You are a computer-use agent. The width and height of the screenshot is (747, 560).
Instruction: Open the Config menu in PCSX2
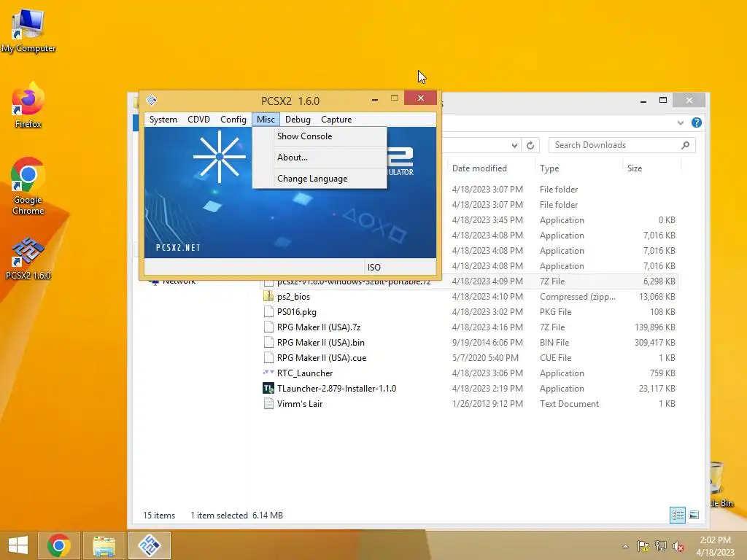tap(233, 120)
